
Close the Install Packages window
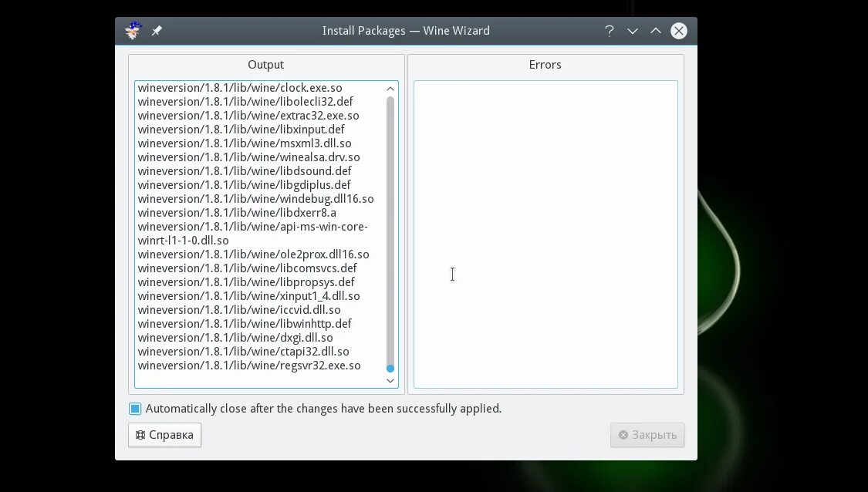point(679,31)
